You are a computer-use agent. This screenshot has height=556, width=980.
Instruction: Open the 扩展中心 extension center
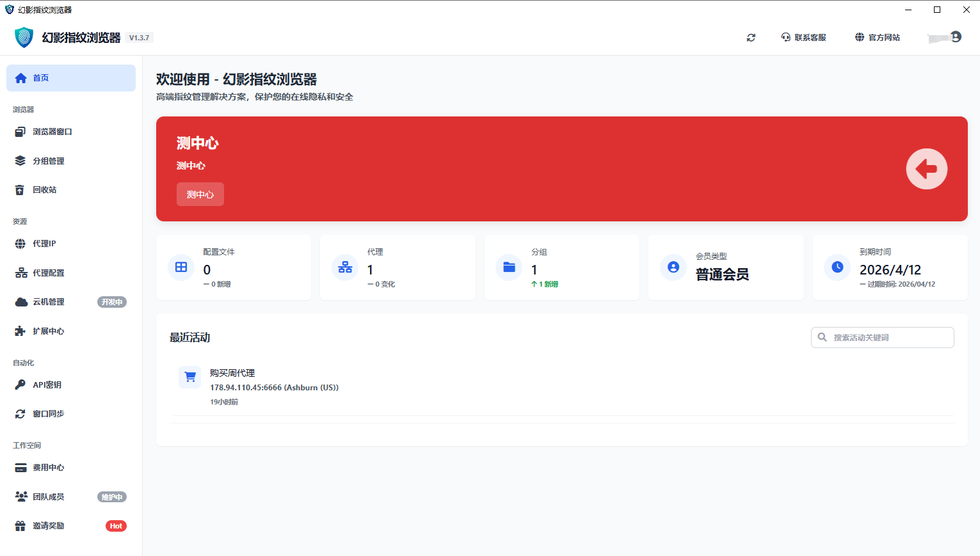[47, 331]
